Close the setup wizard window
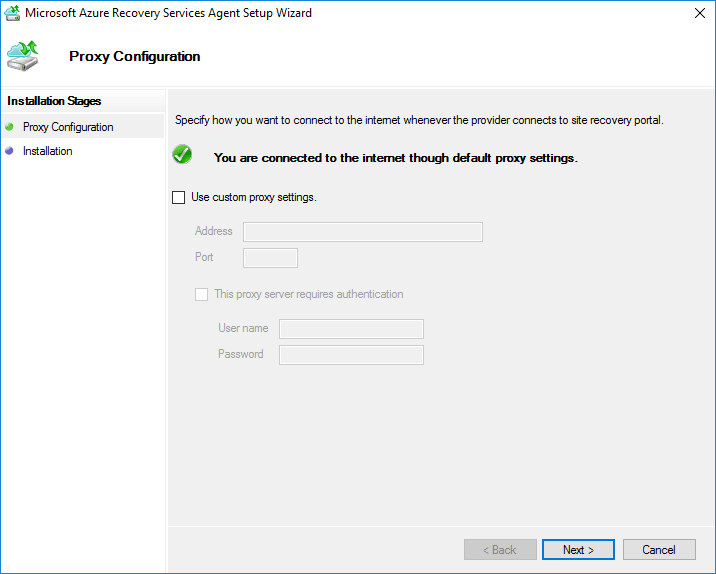 (695, 13)
